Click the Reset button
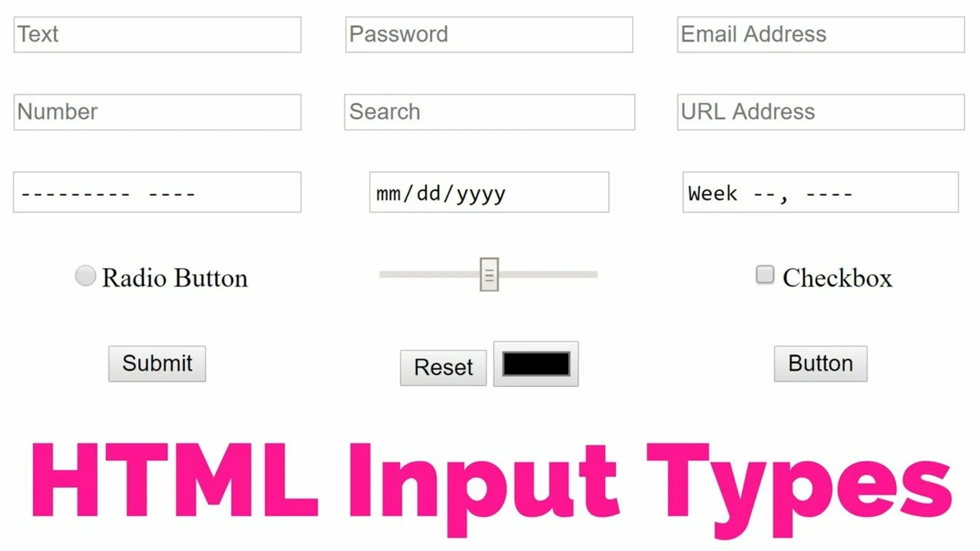980x551 pixels. click(442, 367)
